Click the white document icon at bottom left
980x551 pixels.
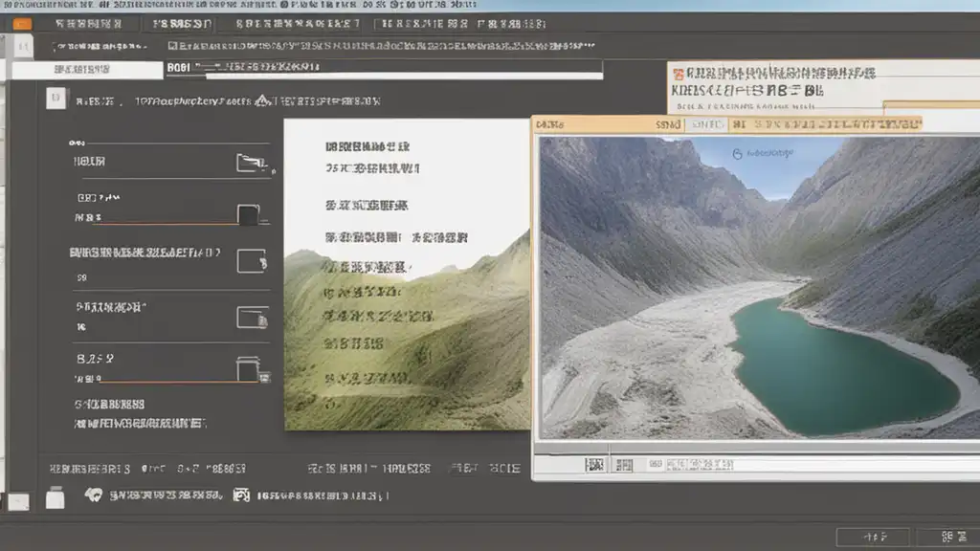(x=56, y=497)
